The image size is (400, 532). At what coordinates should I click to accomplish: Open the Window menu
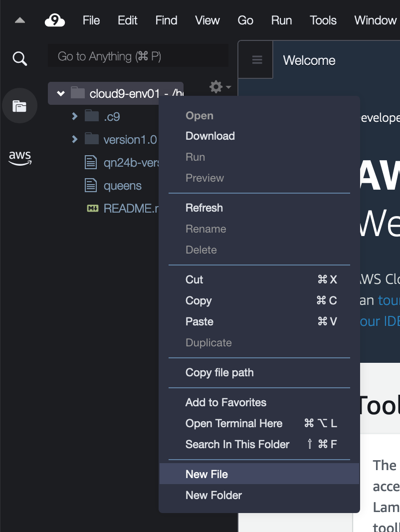[375, 20]
